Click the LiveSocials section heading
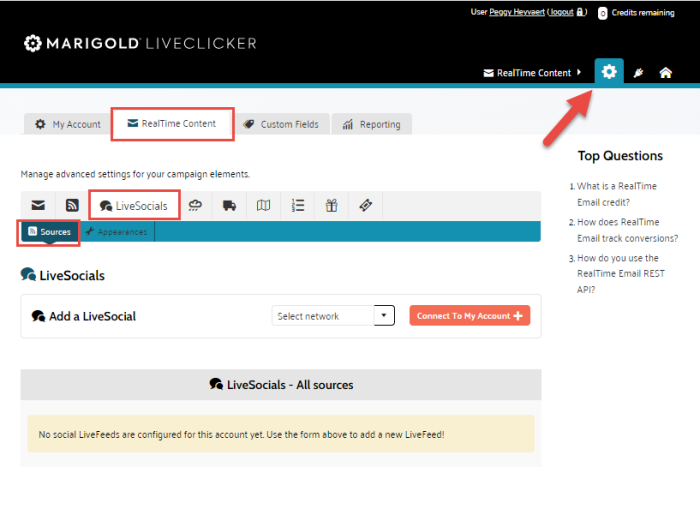 click(x=63, y=275)
